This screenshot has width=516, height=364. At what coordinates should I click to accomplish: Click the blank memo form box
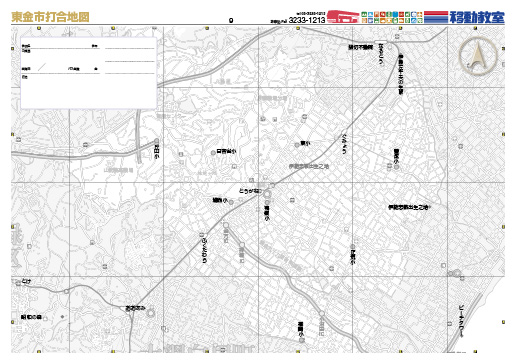click(x=89, y=73)
